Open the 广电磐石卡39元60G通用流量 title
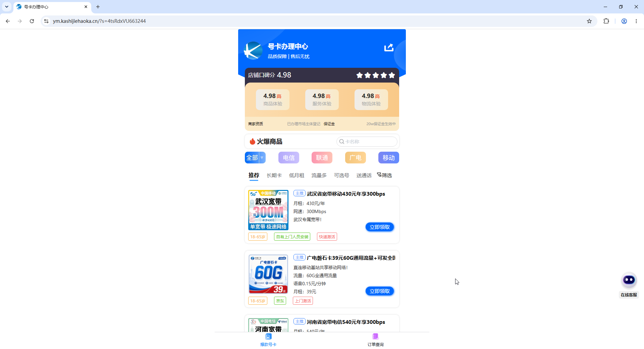Screen dimensions: 644x349 351,258
